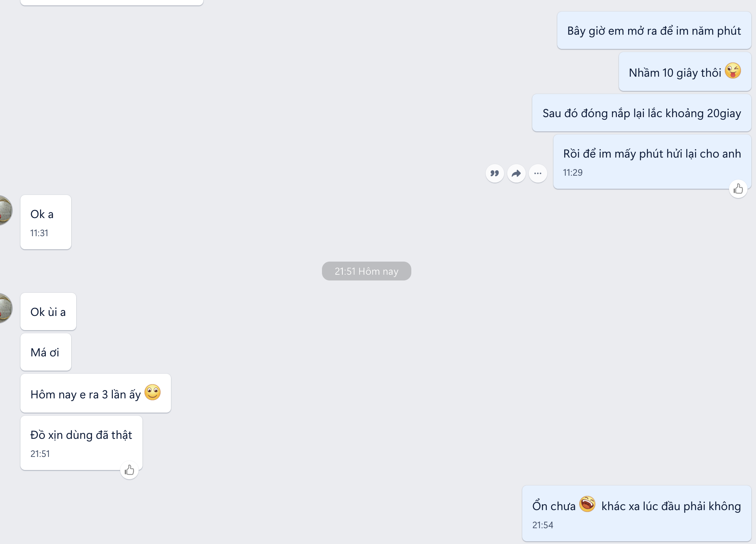Like the 'Rồi để im mấy phút' message
The image size is (756, 544).
click(738, 189)
